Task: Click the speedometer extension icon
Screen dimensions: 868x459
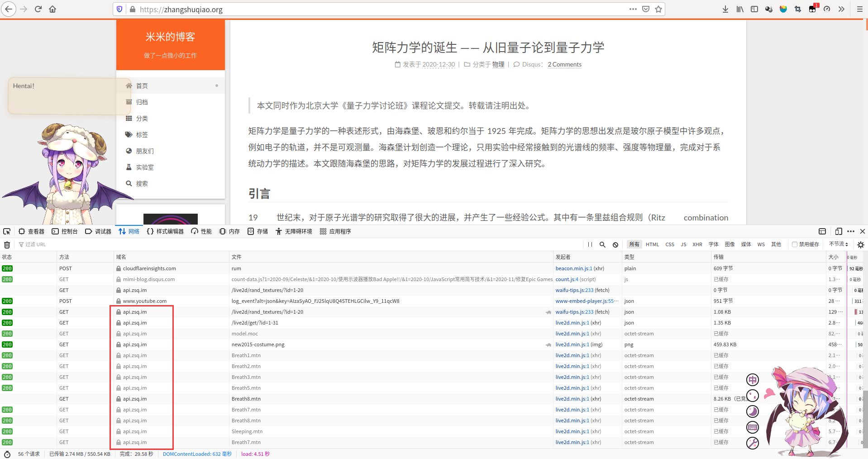Action: [x=827, y=9]
